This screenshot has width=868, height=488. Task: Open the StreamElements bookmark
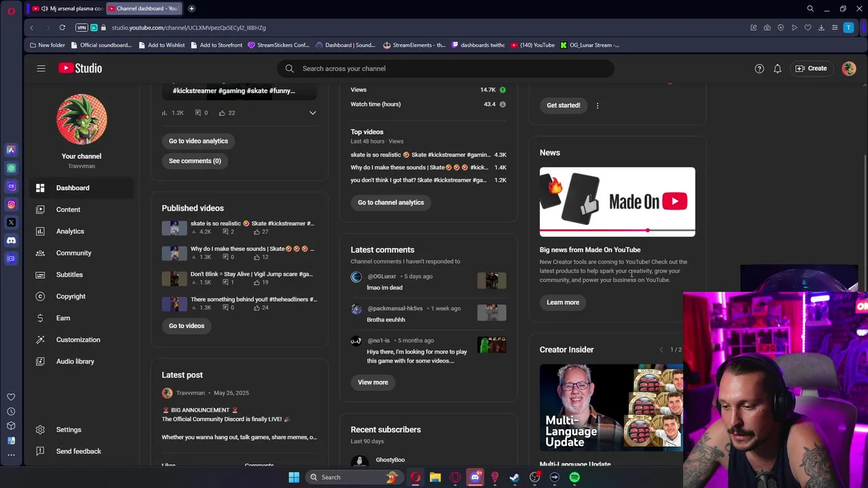coord(414,45)
